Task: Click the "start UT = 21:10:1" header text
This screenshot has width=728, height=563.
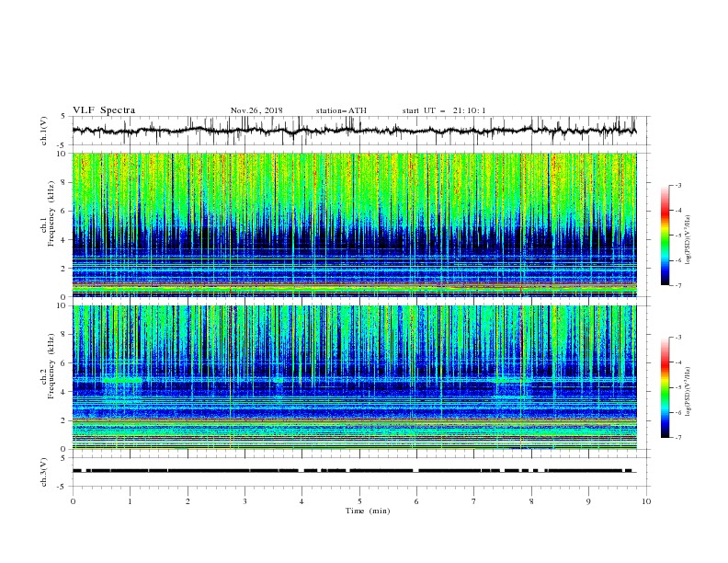Action: (444, 110)
